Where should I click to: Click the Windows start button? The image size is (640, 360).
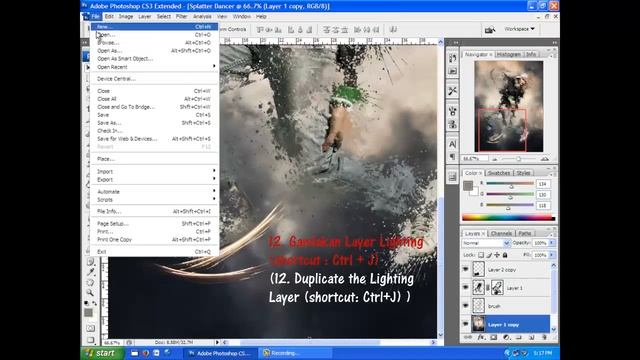pos(101,353)
